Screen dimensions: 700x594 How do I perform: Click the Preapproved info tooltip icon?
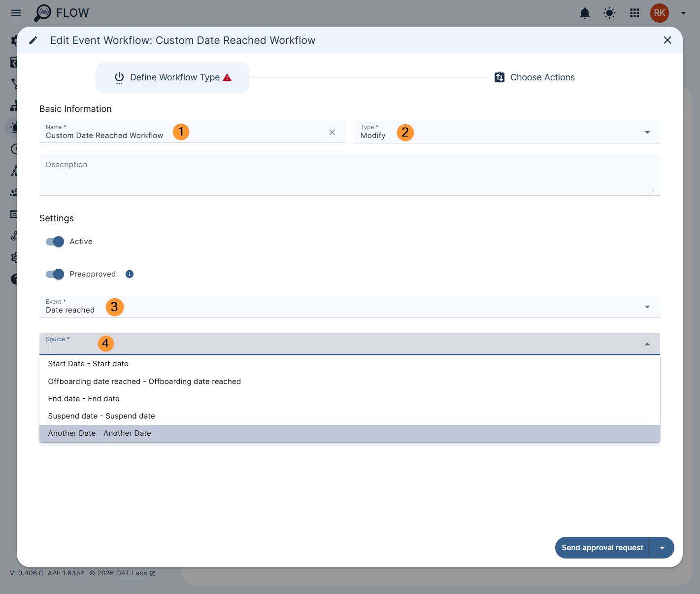129,274
